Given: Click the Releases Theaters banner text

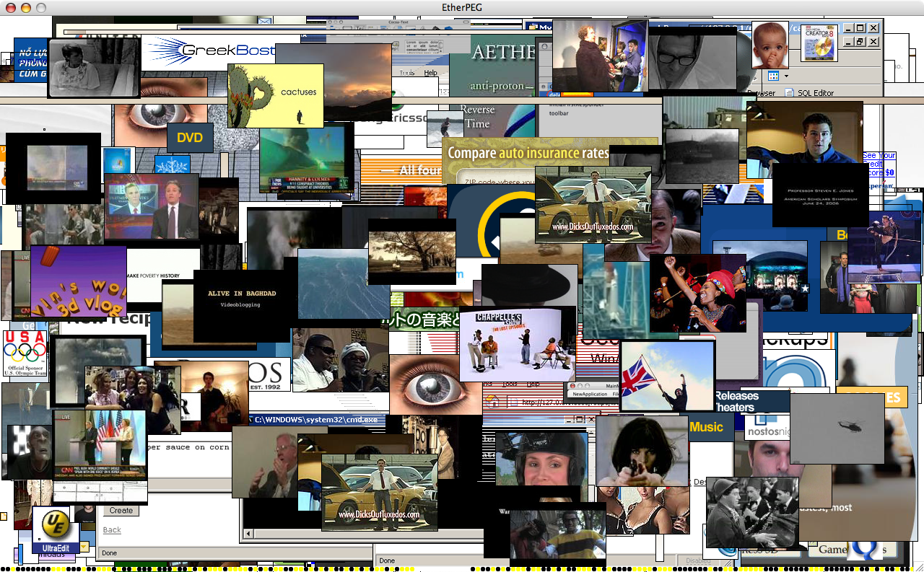Looking at the screenshot, I should pos(736,402).
